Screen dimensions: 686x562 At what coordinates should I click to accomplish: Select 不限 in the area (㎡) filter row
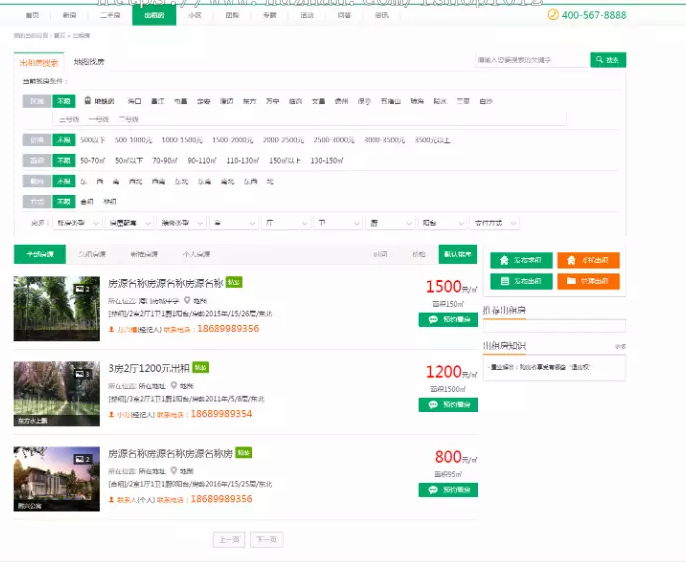pyautogui.click(x=64, y=161)
